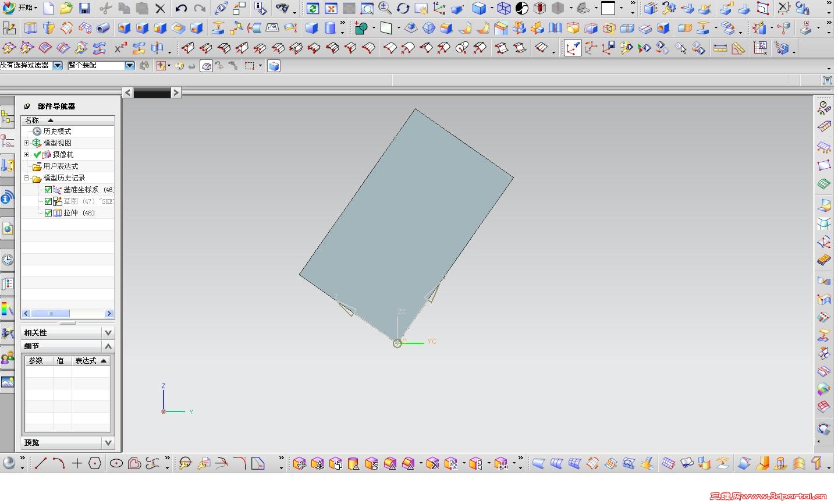
Task: Click the Tube feature icon
Action: pyautogui.click(x=103, y=28)
